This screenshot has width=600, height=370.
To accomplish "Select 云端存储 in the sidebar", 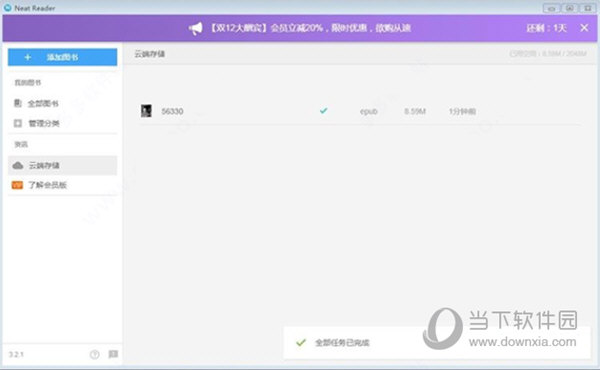I will point(62,165).
